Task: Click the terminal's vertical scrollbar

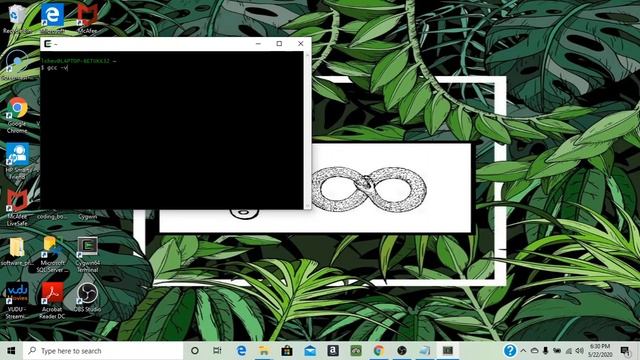Action: 307,130
